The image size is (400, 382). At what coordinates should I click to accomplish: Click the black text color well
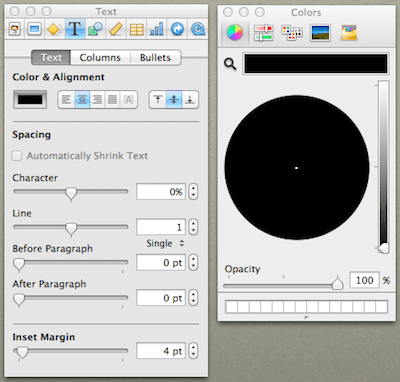(30, 99)
